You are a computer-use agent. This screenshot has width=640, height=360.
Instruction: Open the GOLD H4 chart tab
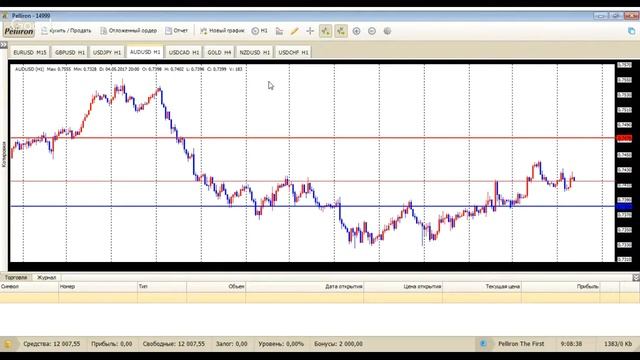219,52
